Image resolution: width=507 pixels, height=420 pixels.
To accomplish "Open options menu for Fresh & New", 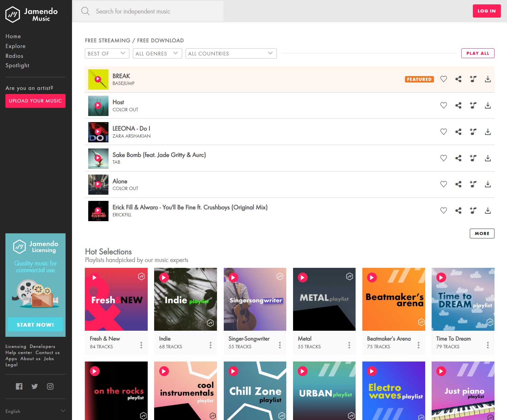I will (141, 345).
